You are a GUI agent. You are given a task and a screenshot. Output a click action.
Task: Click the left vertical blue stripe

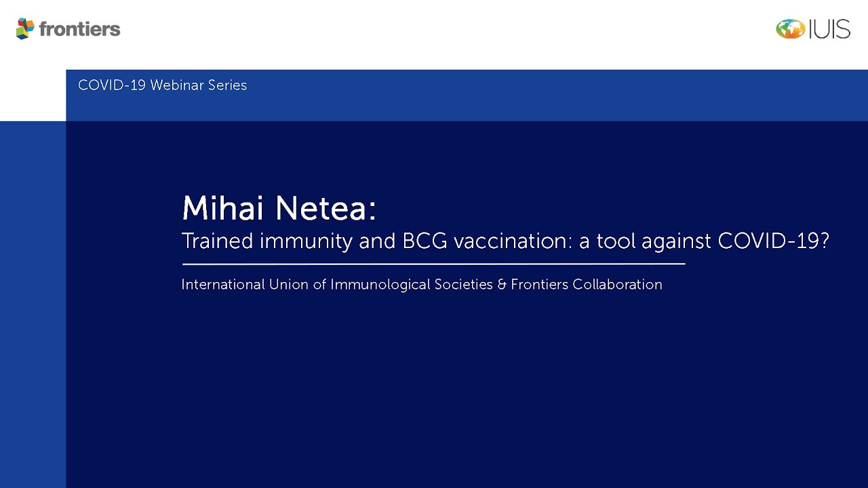tap(33, 305)
